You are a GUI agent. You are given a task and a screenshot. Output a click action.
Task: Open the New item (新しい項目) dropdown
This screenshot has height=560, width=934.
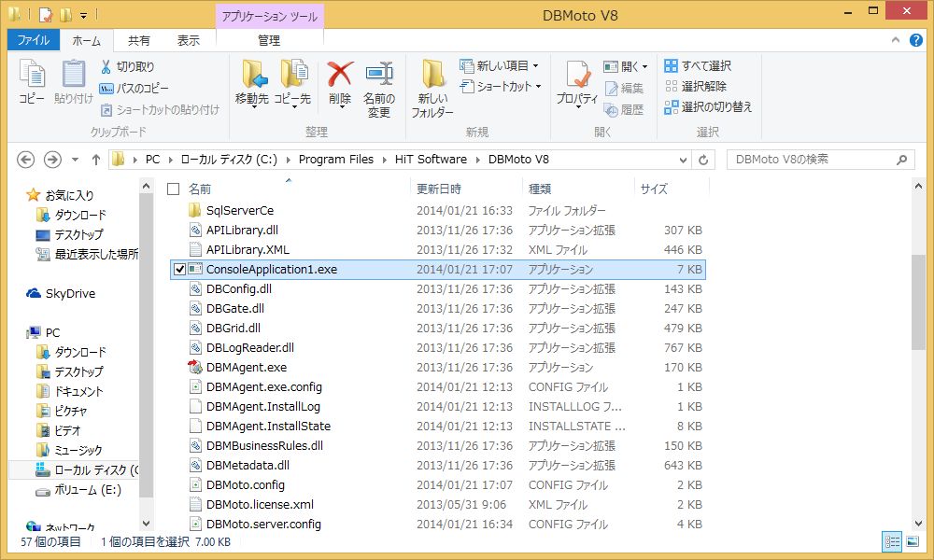[x=499, y=65]
